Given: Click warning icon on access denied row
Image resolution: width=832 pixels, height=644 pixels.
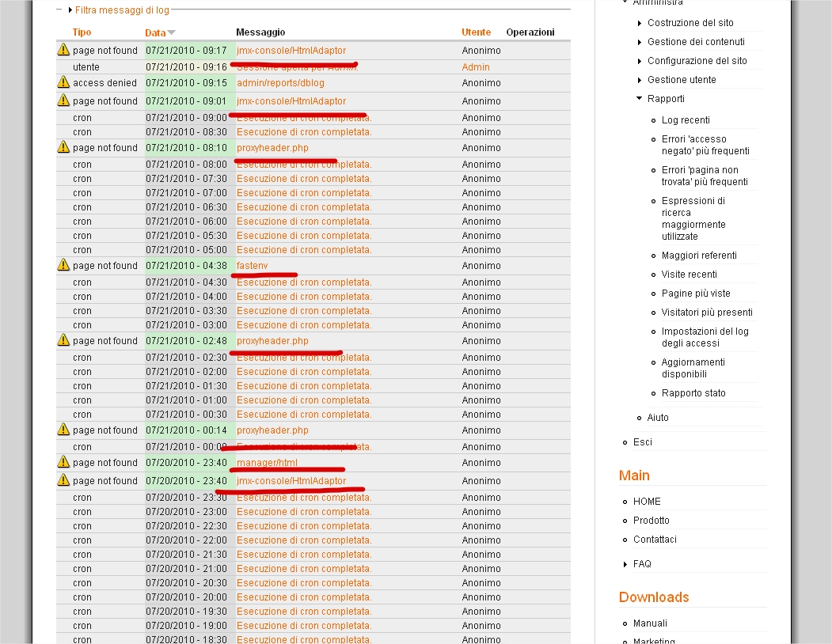Looking at the screenshot, I should [x=63, y=82].
